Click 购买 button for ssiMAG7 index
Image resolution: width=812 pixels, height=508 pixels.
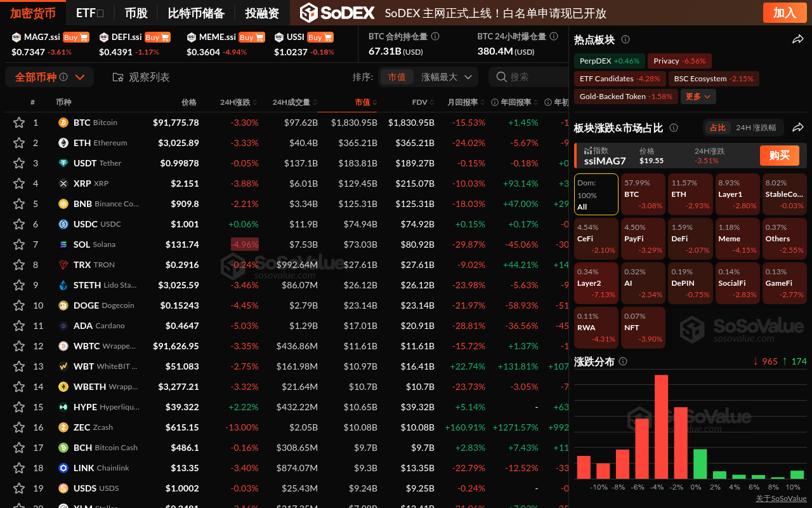779,156
